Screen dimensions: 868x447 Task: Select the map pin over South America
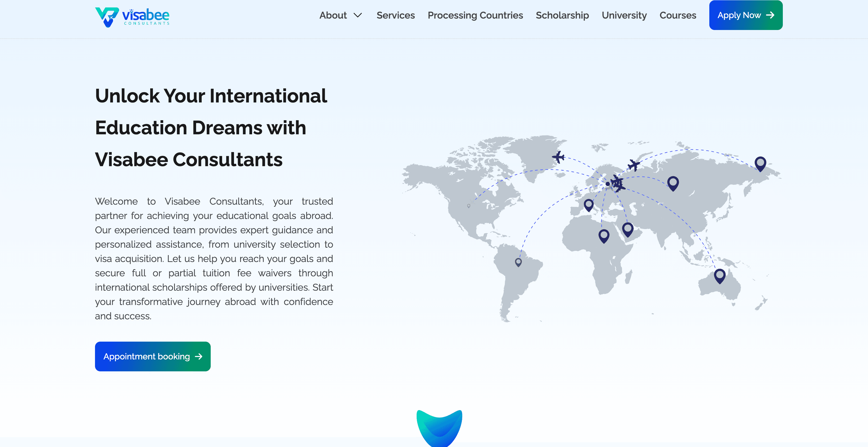click(518, 262)
